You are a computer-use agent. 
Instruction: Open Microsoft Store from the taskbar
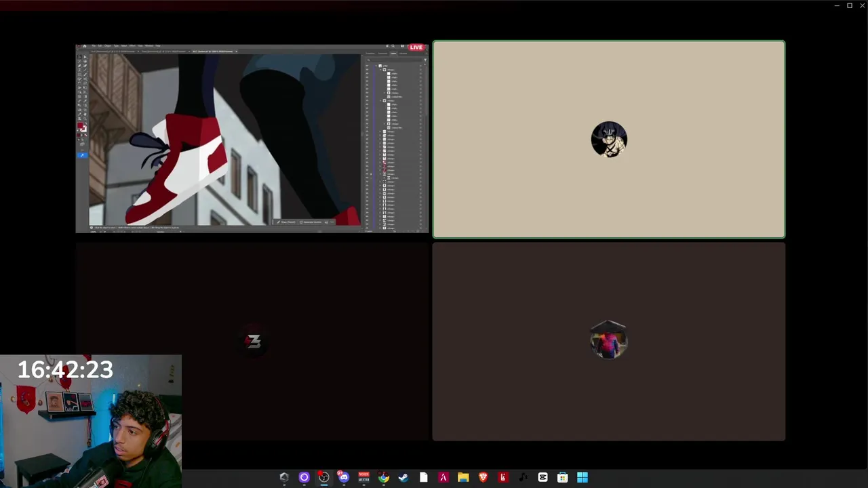(x=562, y=477)
